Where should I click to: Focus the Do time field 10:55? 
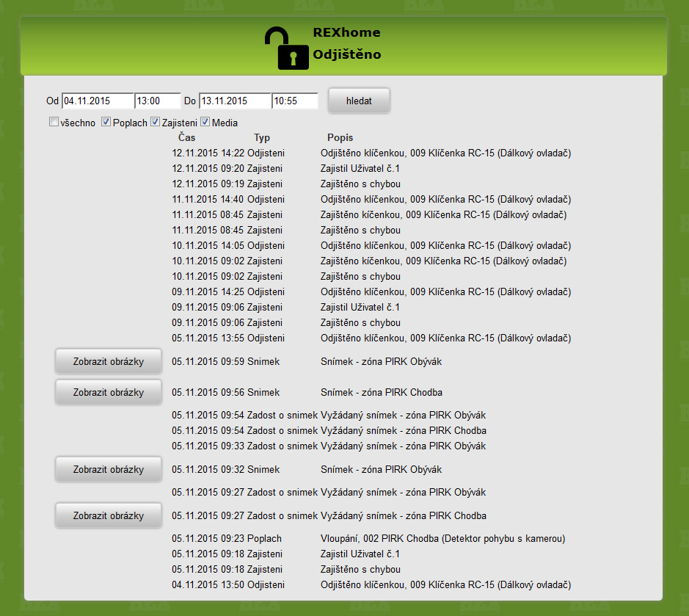[294, 101]
